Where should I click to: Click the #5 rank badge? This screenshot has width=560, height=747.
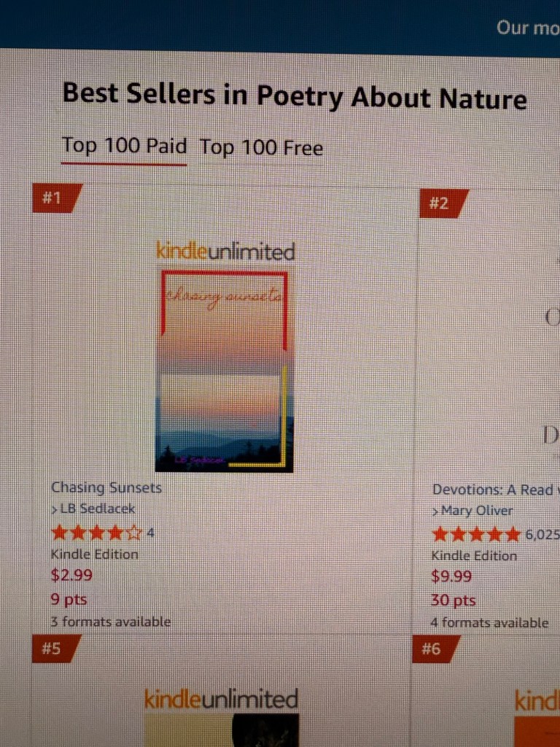(52, 648)
